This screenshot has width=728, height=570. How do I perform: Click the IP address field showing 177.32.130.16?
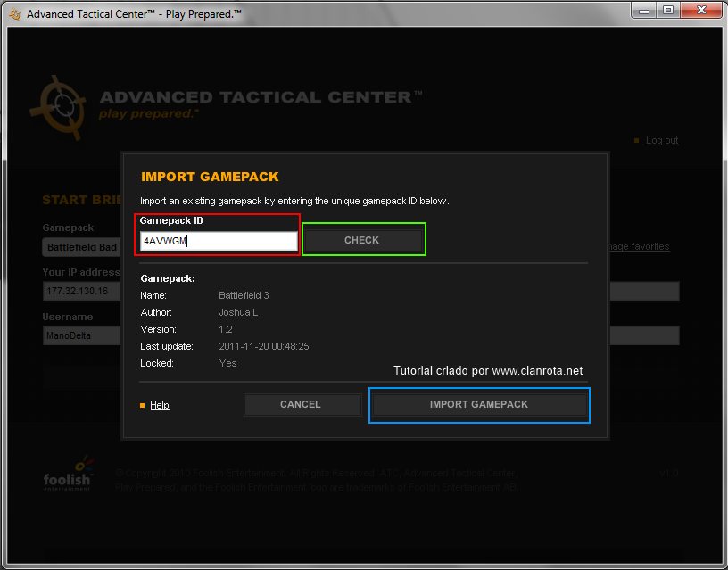(x=82, y=291)
